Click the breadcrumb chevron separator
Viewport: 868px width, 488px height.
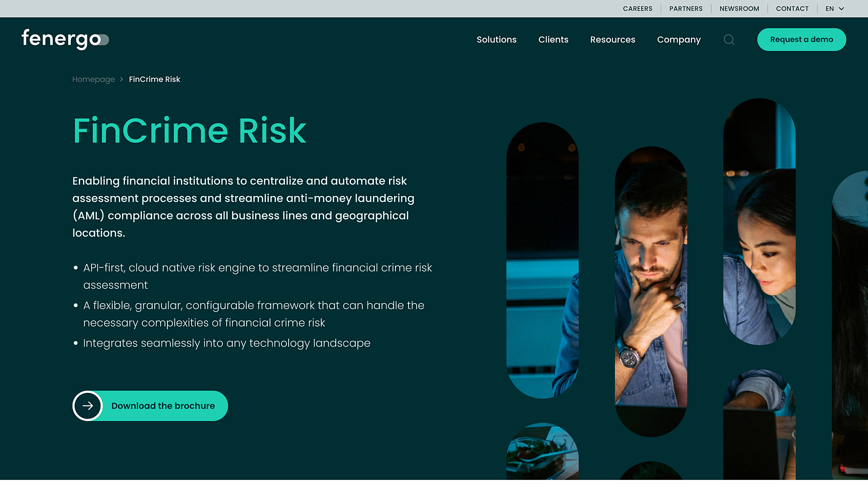[121, 79]
